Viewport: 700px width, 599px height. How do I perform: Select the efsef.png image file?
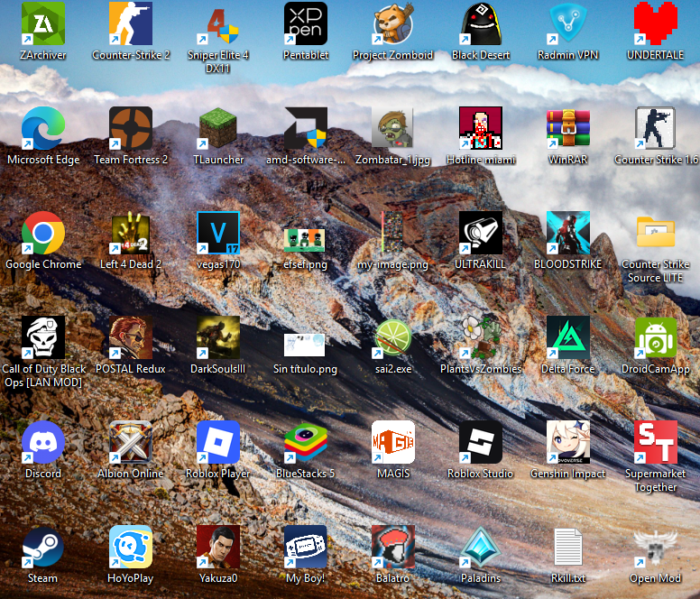306,239
